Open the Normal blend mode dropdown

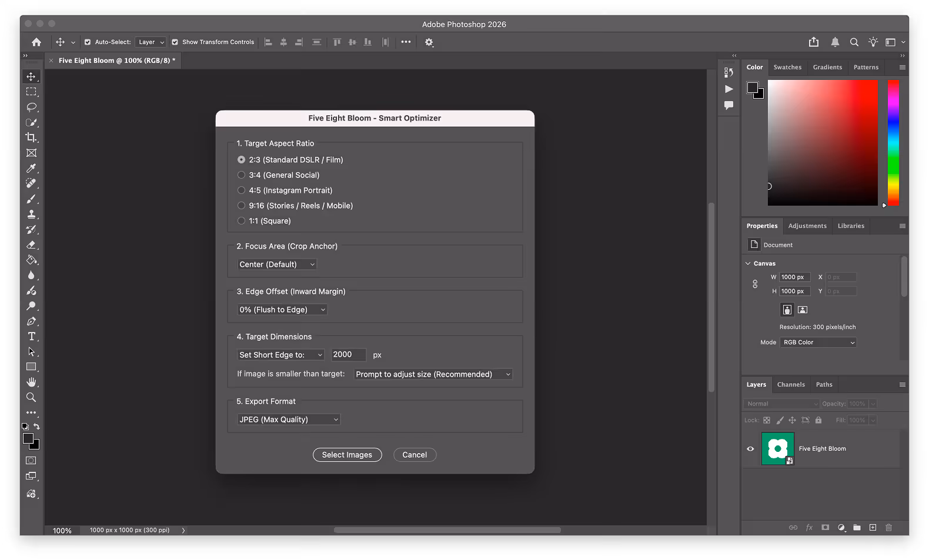pos(781,404)
